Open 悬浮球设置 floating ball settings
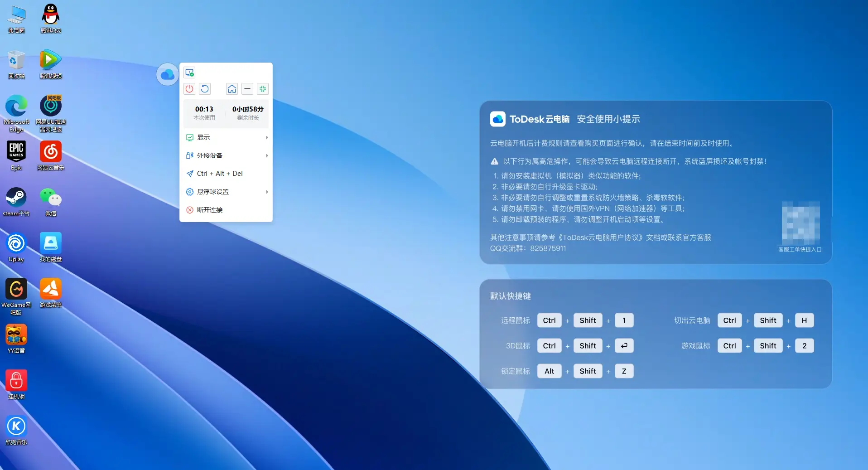Screen dimensions: 868x470 (x=226, y=192)
